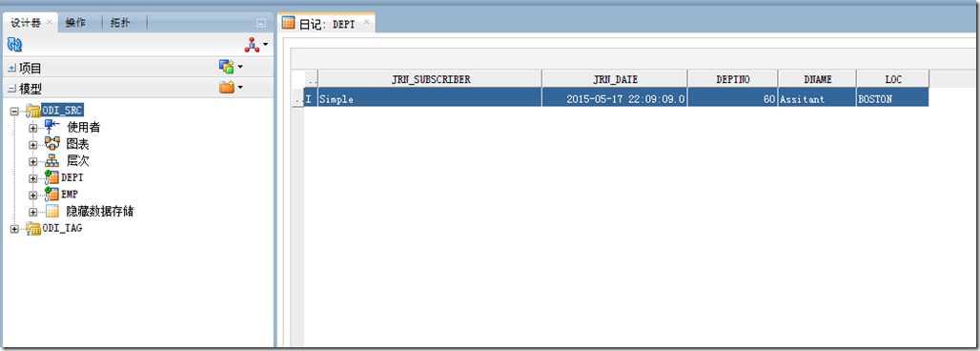Click the 'BOSTON' LOC cell
Screen dimensions: 980x351
[893, 98]
